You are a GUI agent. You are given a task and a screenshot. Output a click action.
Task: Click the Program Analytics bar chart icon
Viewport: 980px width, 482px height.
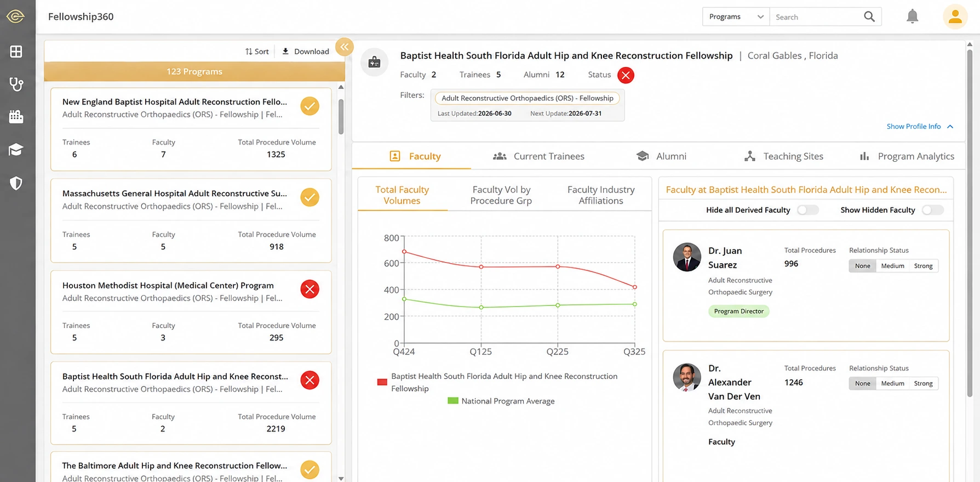pos(864,156)
